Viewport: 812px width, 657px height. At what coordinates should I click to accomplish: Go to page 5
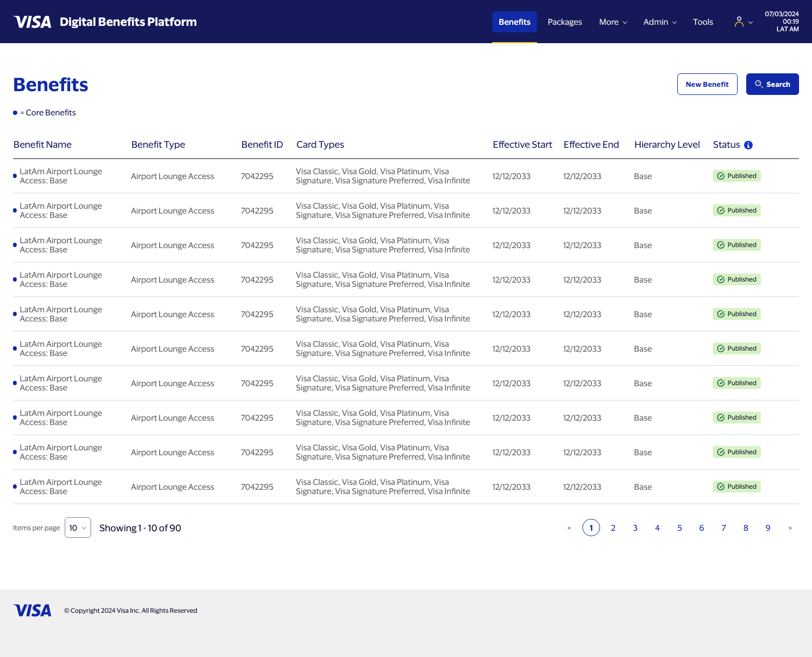[679, 528]
